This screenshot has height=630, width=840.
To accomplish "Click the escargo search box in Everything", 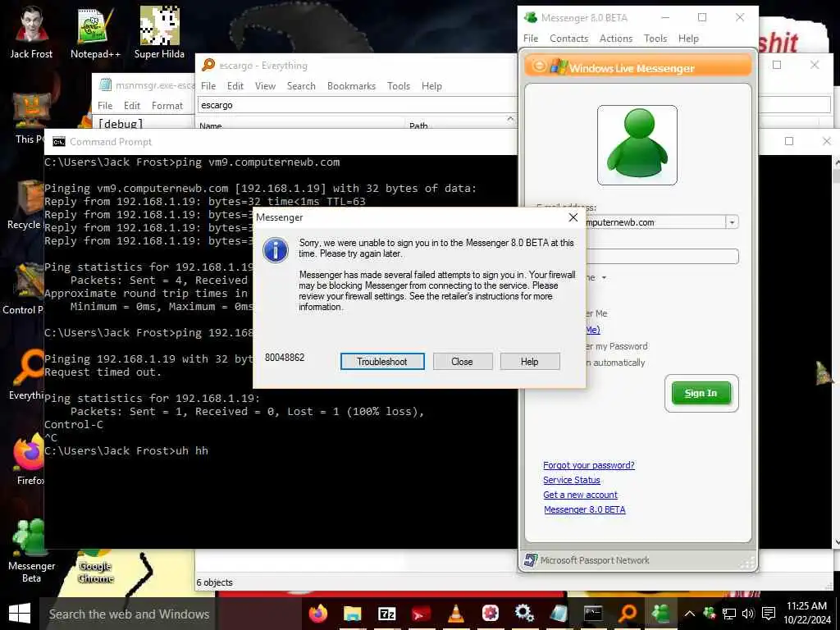I will (x=358, y=105).
